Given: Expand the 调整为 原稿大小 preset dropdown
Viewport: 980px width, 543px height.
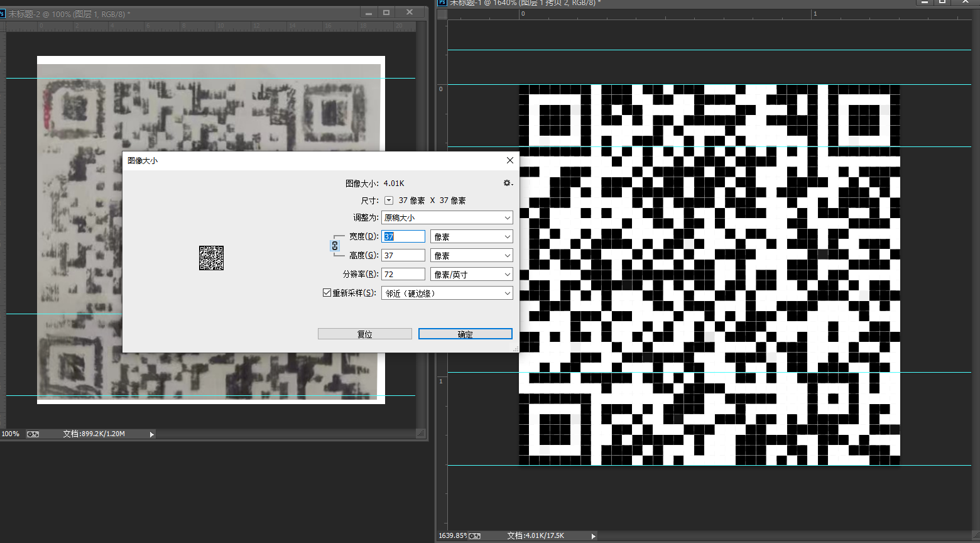Looking at the screenshot, I should click(x=447, y=217).
